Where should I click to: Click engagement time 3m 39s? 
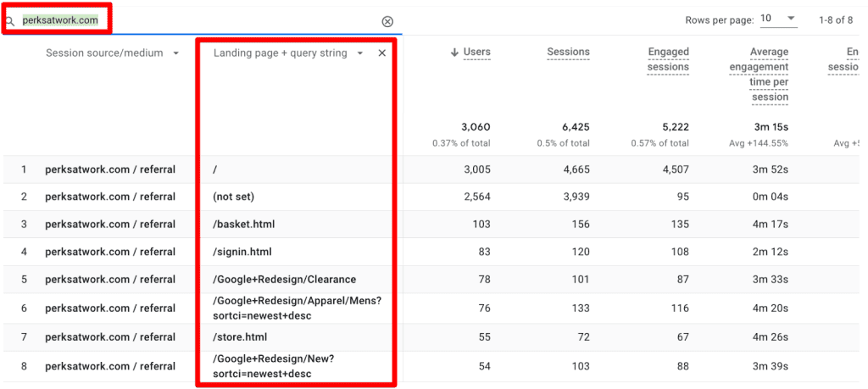pos(771,366)
